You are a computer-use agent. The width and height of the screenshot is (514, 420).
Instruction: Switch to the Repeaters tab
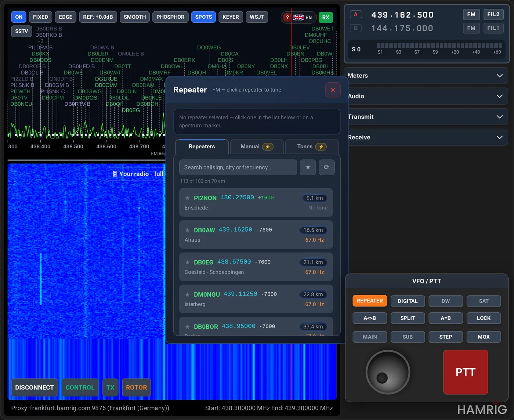[x=202, y=146]
